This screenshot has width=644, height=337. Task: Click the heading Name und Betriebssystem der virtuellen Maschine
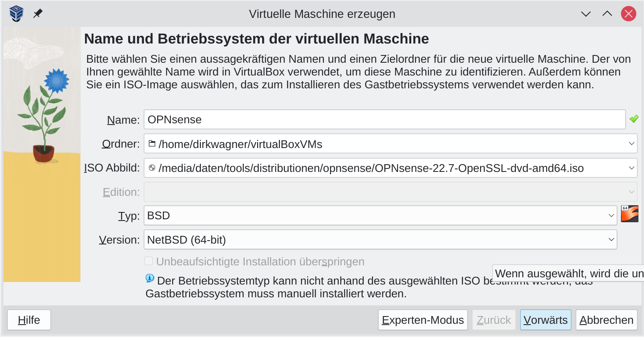(x=256, y=39)
